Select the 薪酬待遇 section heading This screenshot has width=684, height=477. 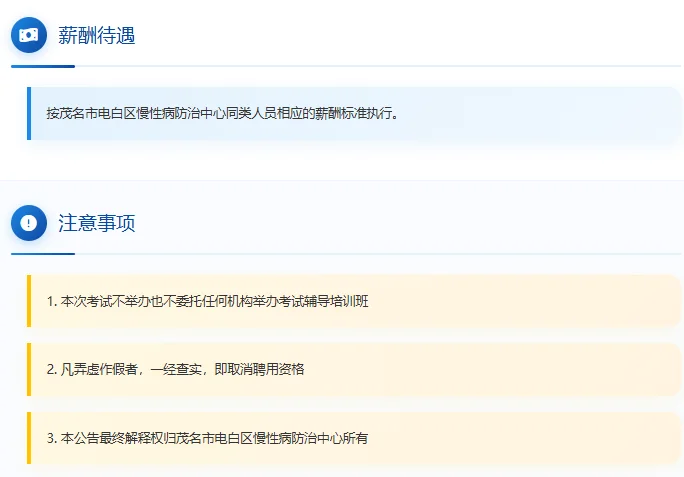[96, 35]
